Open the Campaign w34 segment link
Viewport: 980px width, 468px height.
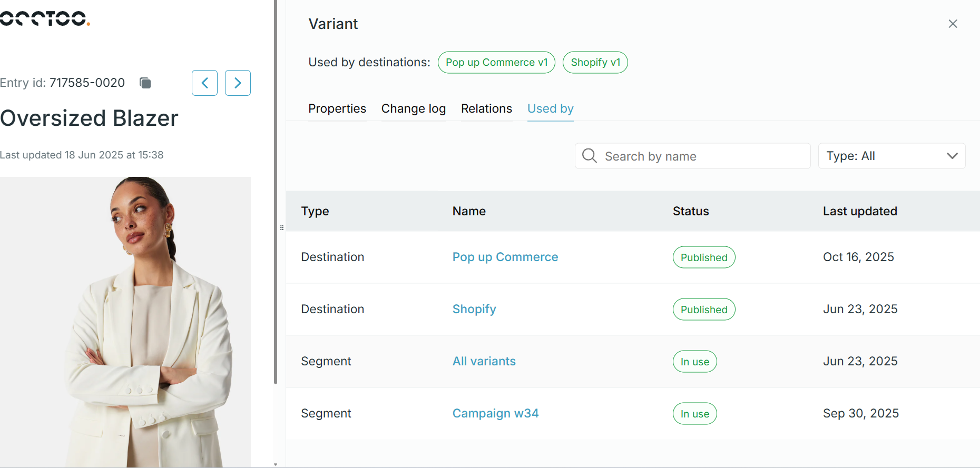point(495,413)
